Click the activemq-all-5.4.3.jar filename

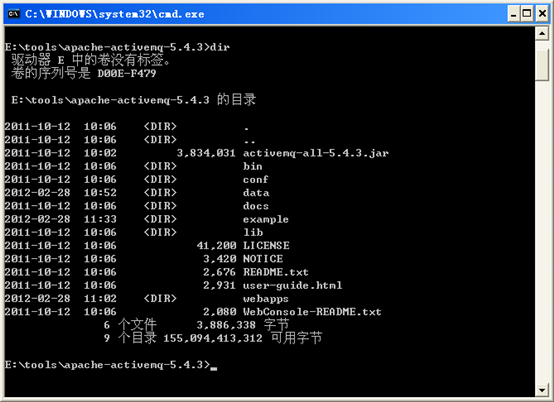tap(316, 153)
